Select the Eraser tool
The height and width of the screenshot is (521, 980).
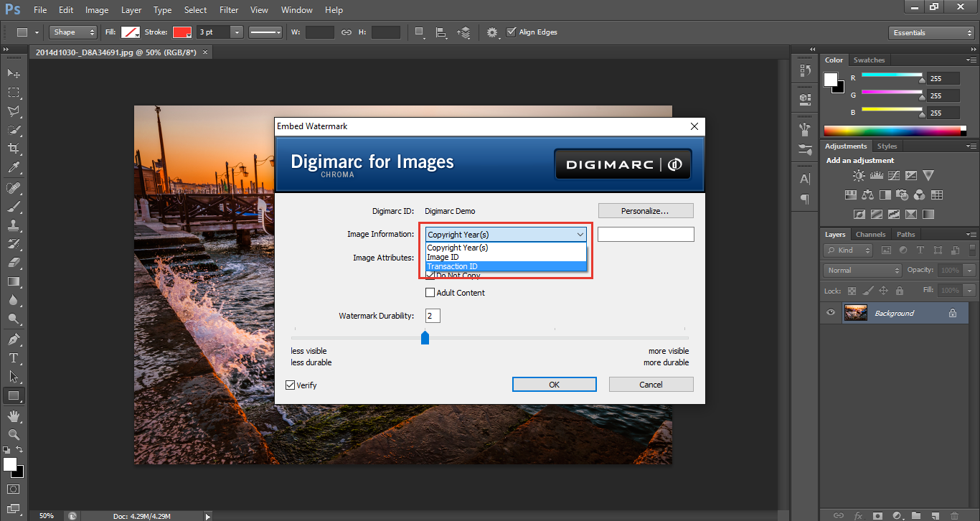click(x=14, y=262)
